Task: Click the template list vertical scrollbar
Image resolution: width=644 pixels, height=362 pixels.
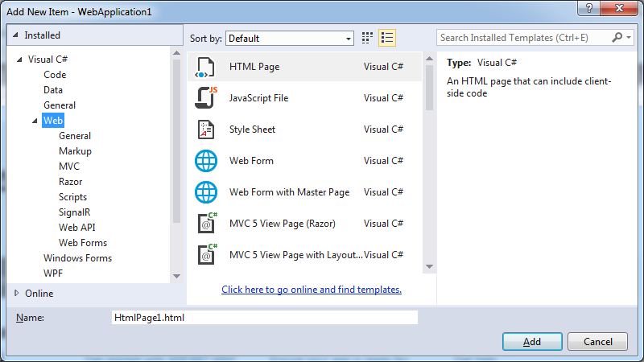Action: (x=429, y=161)
